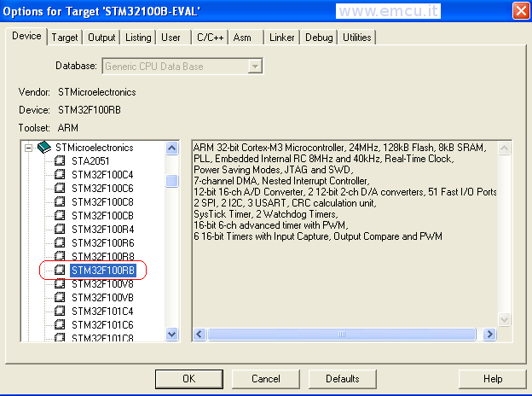The width and height of the screenshot is (532, 396).
Task: Click the chip icon beside STM32F100C8
Action: point(60,201)
